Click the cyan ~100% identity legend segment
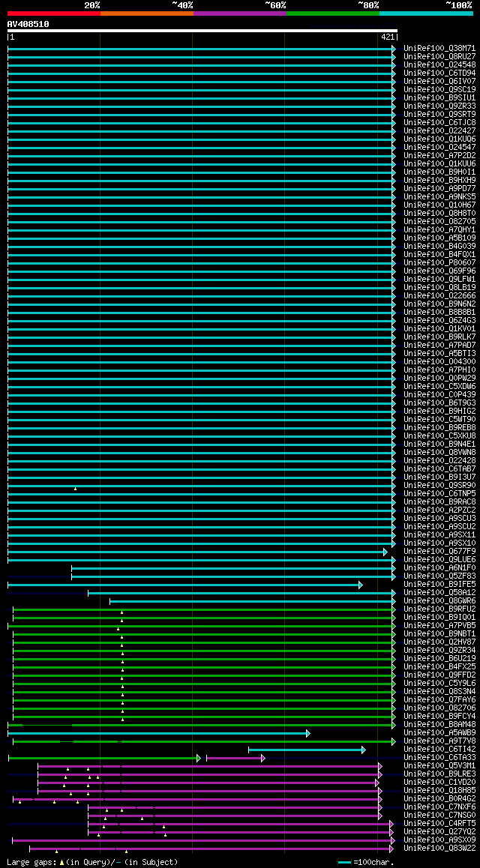480x868 pixels. [x=426, y=13]
